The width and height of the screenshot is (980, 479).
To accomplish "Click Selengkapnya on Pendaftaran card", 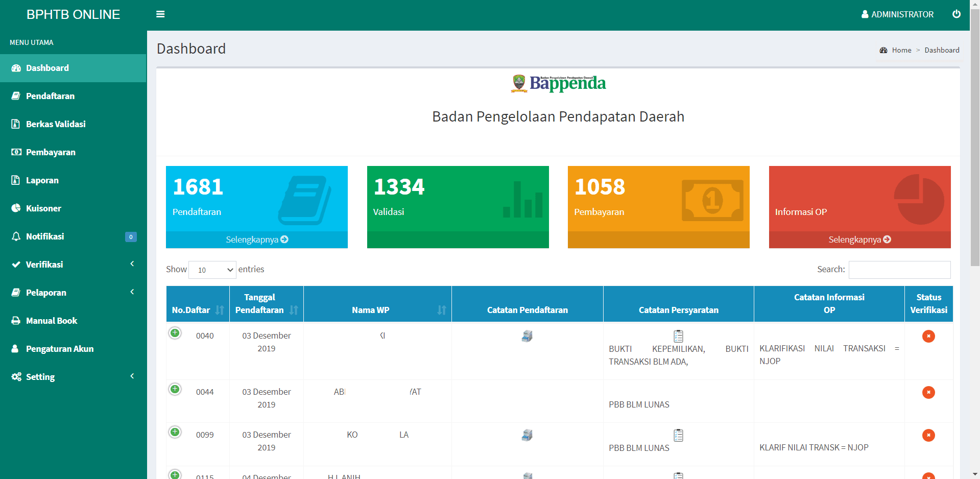I will 257,240.
